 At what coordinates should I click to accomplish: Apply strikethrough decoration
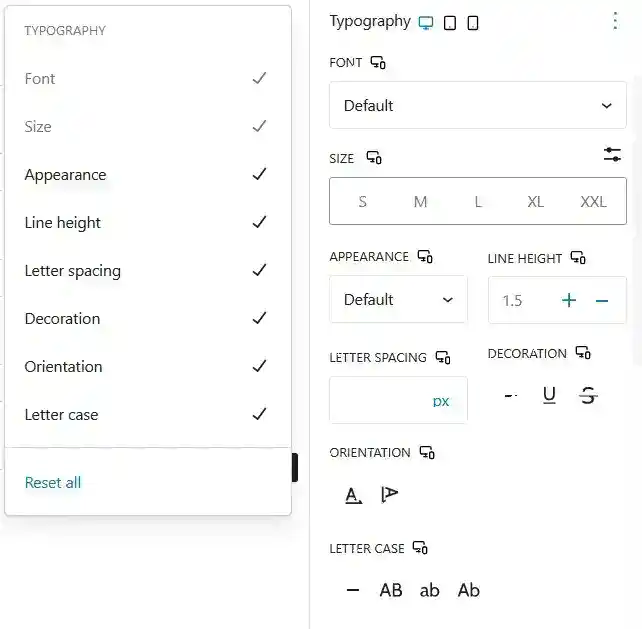click(588, 395)
